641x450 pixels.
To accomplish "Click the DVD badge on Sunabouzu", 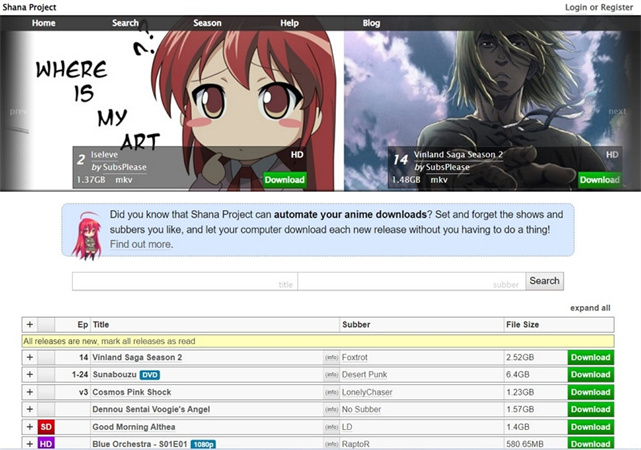I will click(150, 375).
